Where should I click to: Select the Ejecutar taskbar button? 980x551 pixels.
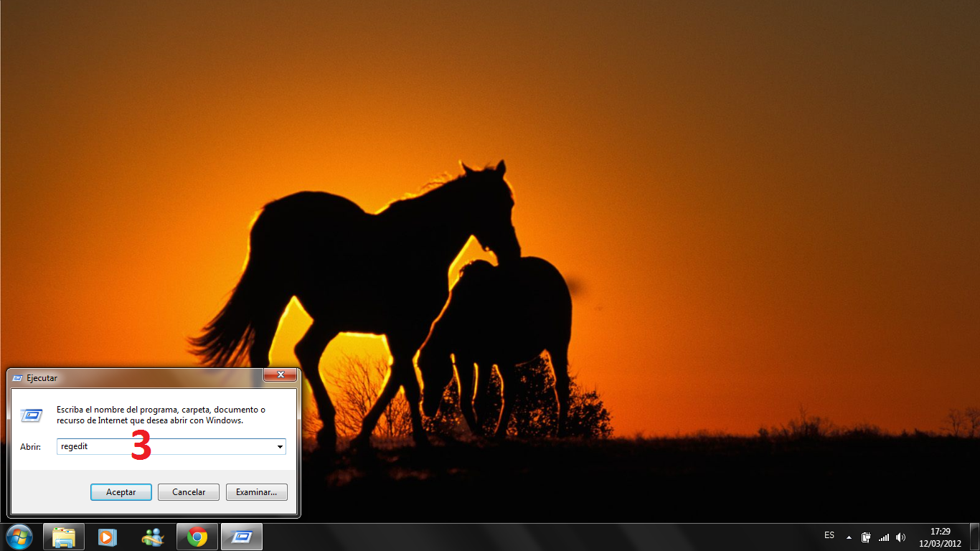(242, 537)
